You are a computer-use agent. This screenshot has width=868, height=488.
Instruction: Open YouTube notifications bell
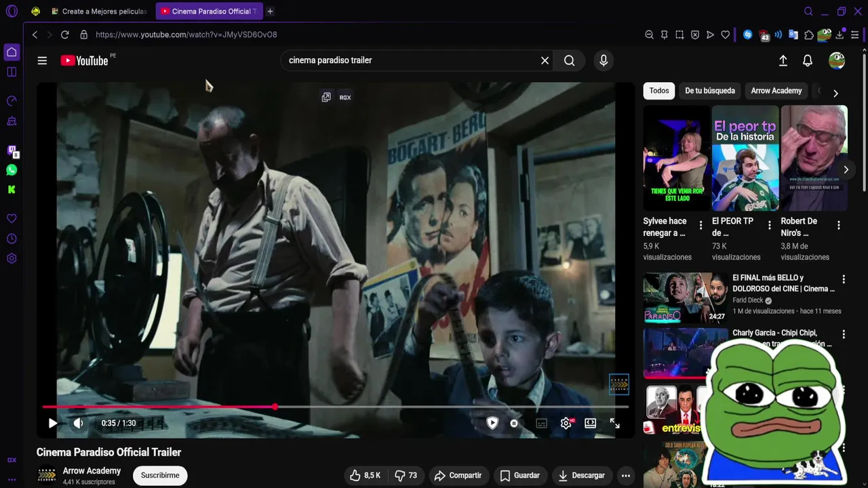click(x=808, y=60)
